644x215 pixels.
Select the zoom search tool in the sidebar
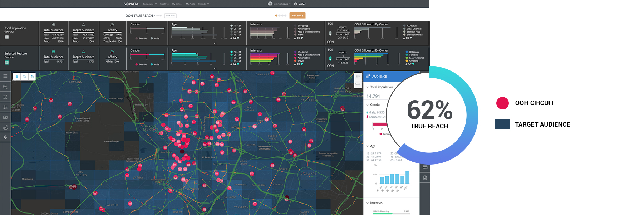pos(5,87)
